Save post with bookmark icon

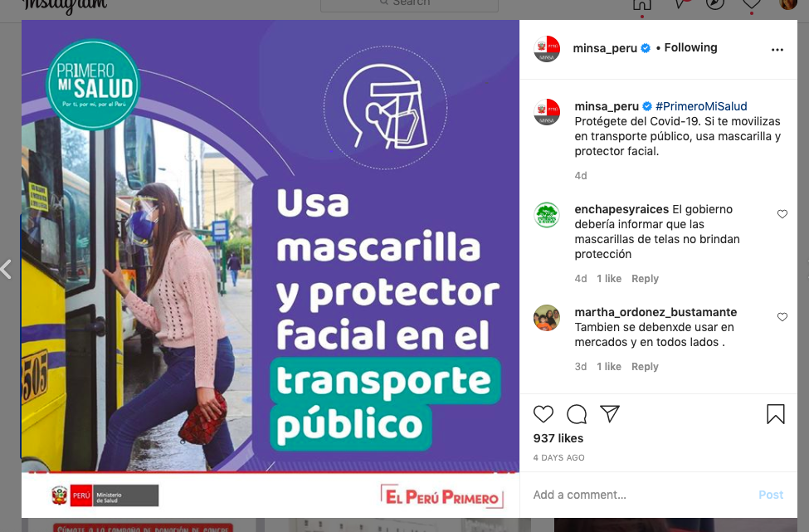click(776, 414)
